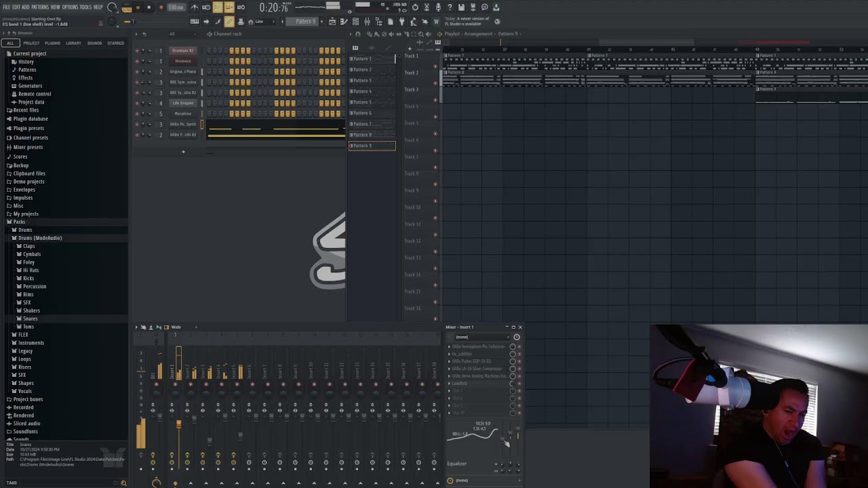This screenshot has height=488, width=868.
Task: Switch browser to the STARRED tab
Action: [115, 43]
